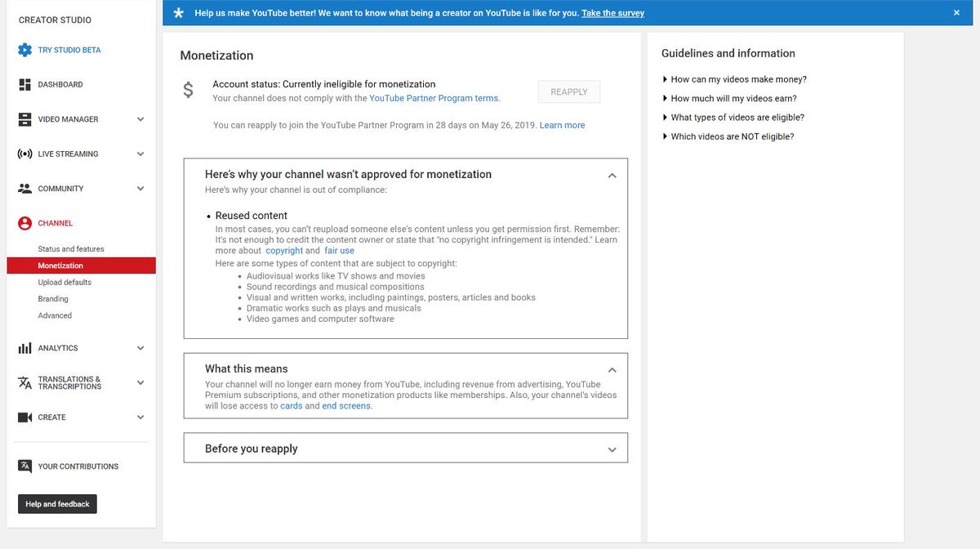Screen dimensions: 980x549
Task: Collapse the What this means section
Action: coord(612,369)
